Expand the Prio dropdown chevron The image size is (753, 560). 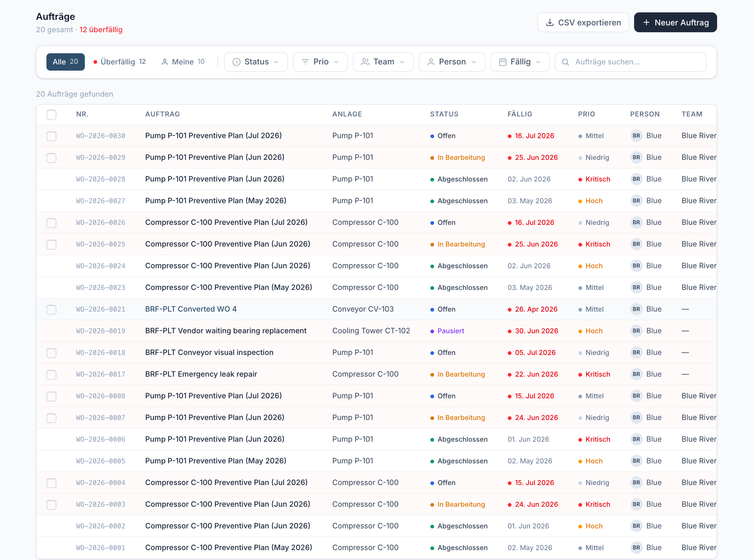336,62
